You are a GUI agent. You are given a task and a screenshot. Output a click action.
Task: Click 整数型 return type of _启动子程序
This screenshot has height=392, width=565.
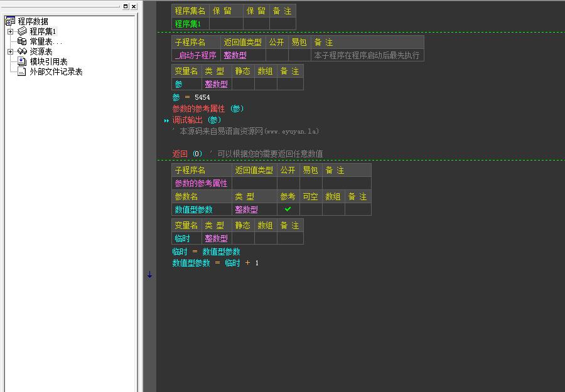click(243, 55)
